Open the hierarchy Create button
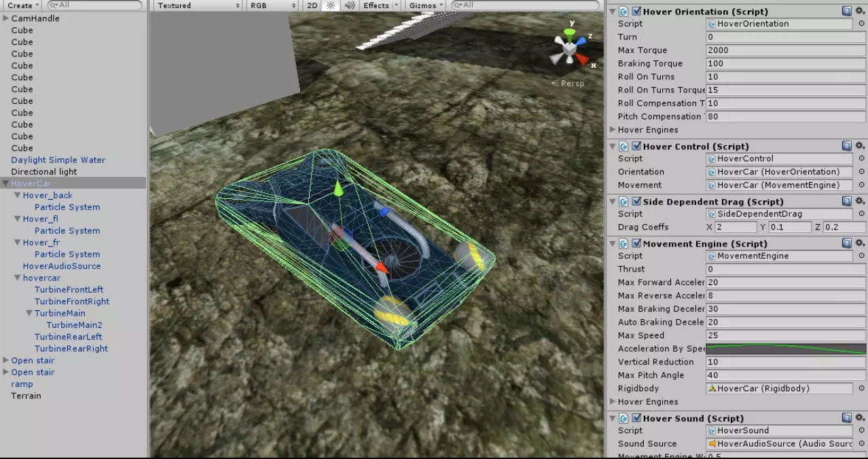Screen dimensions: 868x459 [22, 5]
